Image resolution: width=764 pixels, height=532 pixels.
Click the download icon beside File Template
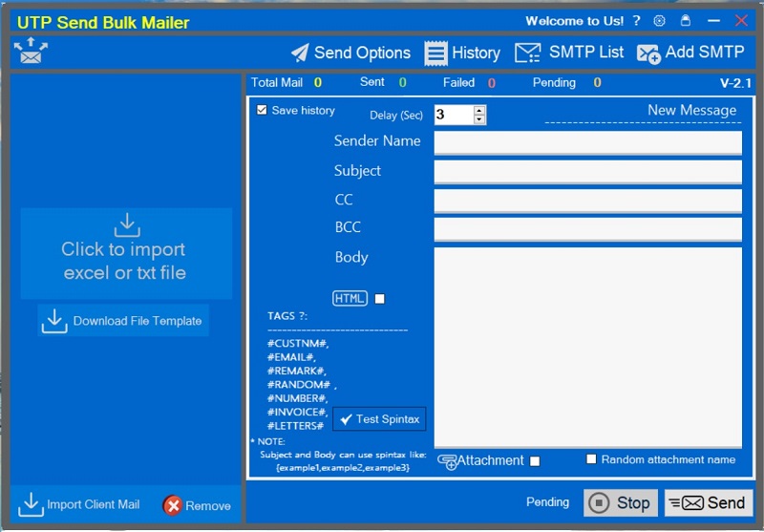point(54,321)
